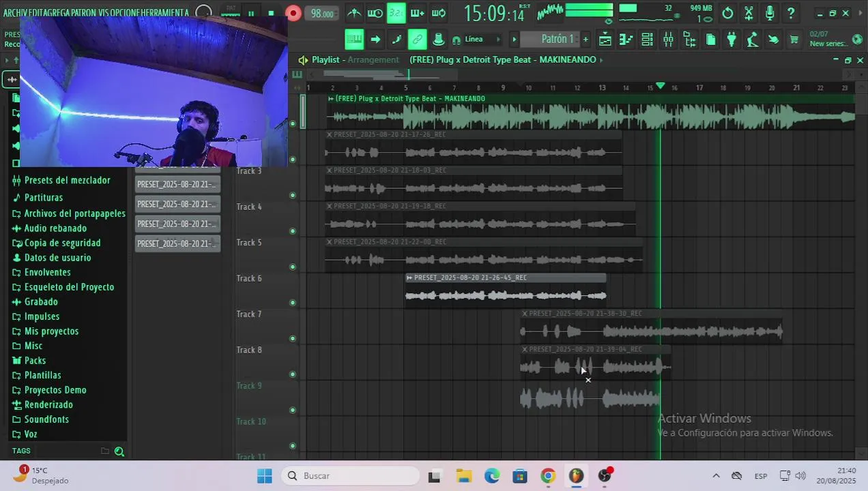Show hidden tray icons chevron
Image resolution: width=868 pixels, height=491 pixels.
tap(716, 476)
